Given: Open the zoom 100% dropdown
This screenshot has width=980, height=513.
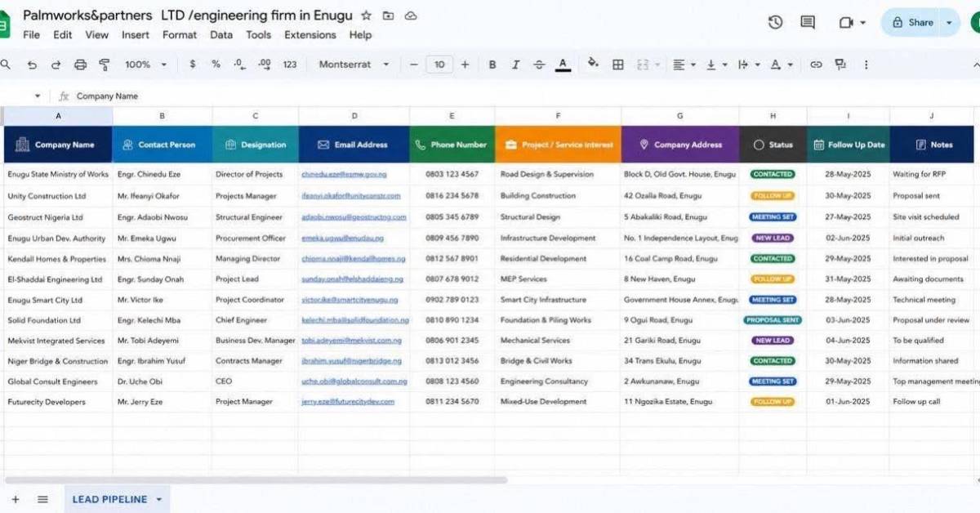Looking at the screenshot, I should click(145, 65).
